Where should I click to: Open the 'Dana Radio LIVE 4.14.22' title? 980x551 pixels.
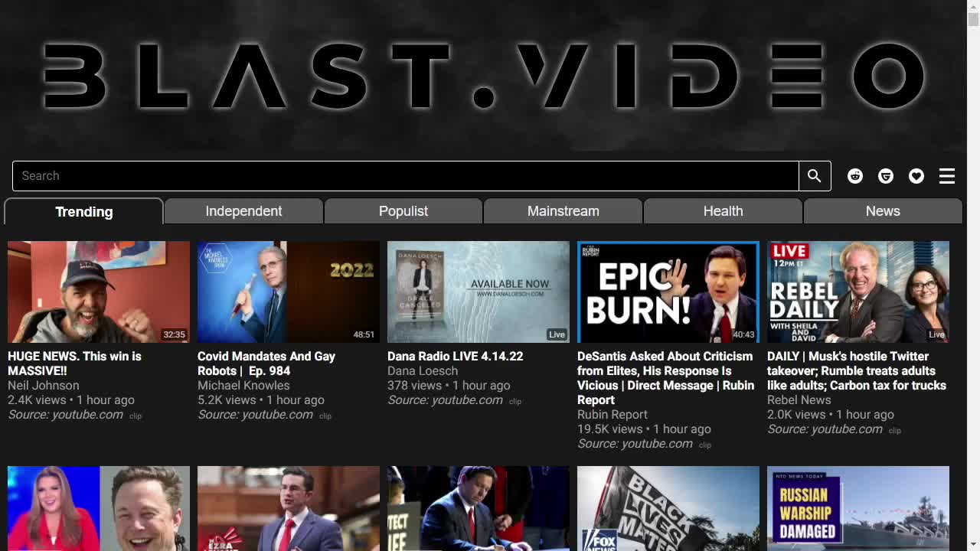[x=456, y=357]
